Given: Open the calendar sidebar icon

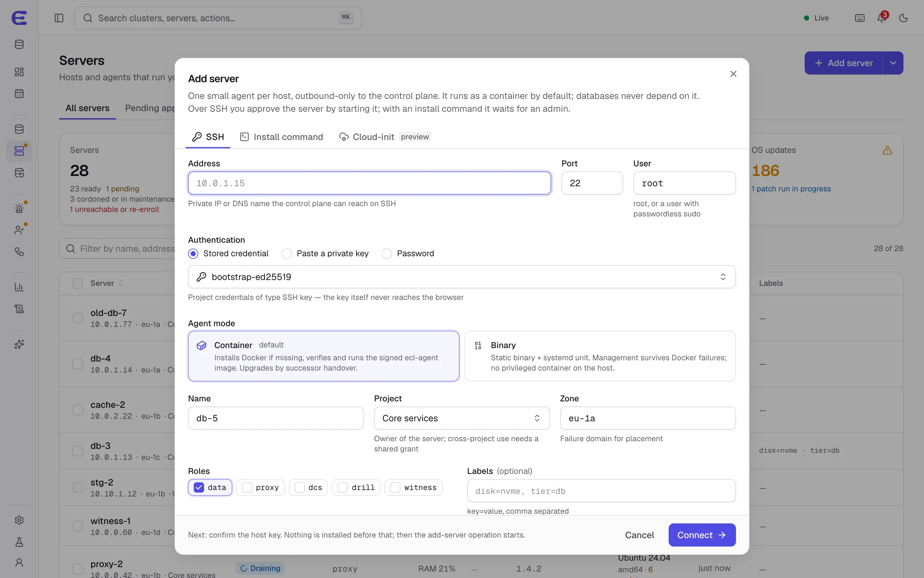Looking at the screenshot, I should coord(19,94).
